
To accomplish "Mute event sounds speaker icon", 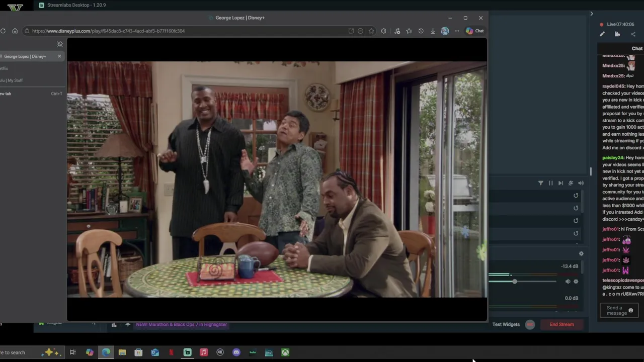I will (581, 183).
